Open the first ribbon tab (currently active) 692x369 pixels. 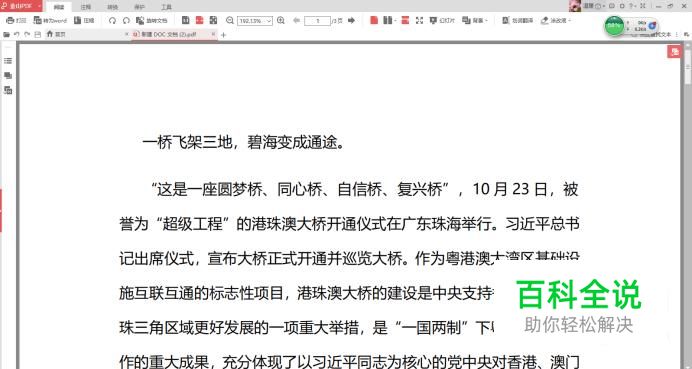coord(59,8)
